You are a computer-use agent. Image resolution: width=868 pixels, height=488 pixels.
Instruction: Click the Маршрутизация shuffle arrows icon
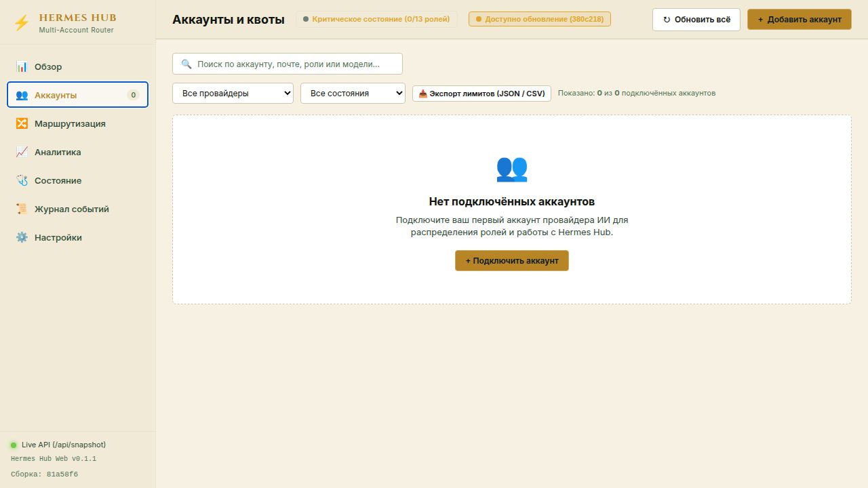coord(22,123)
